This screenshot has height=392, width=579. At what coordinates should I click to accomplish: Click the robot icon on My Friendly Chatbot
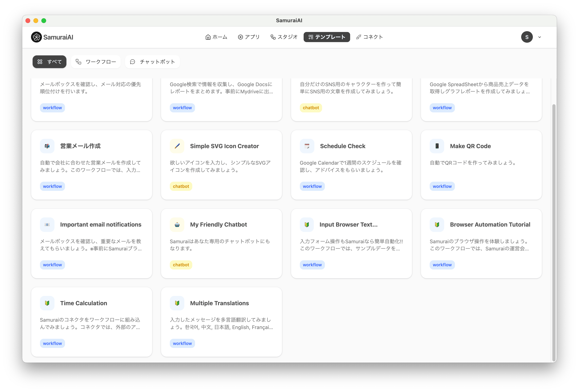(x=177, y=225)
